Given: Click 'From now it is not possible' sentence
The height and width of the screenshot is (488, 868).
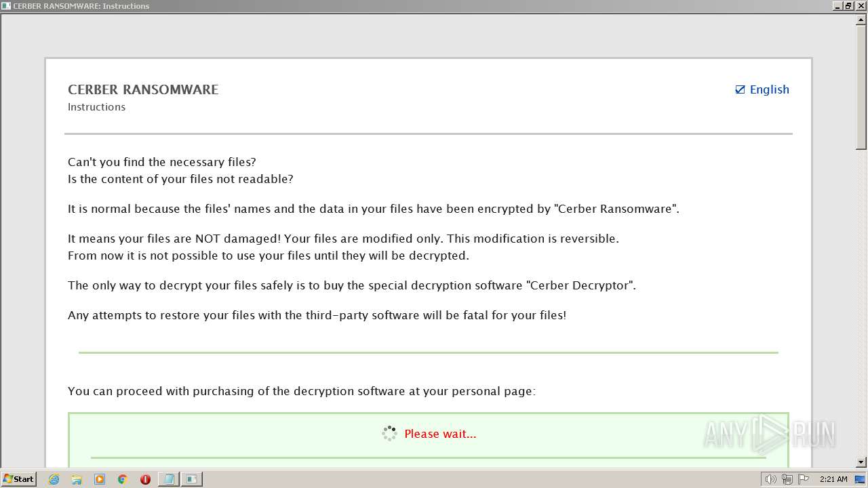Looking at the screenshot, I should click(269, 256).
